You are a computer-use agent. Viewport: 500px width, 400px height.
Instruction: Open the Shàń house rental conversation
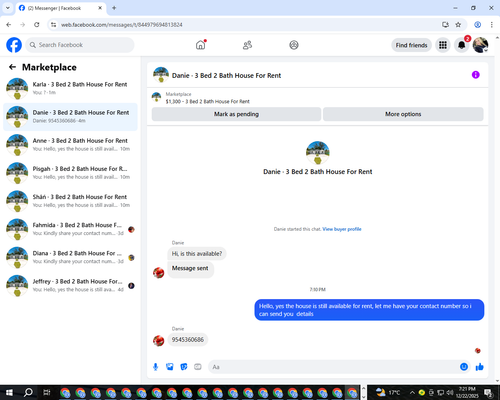[70, 201]
